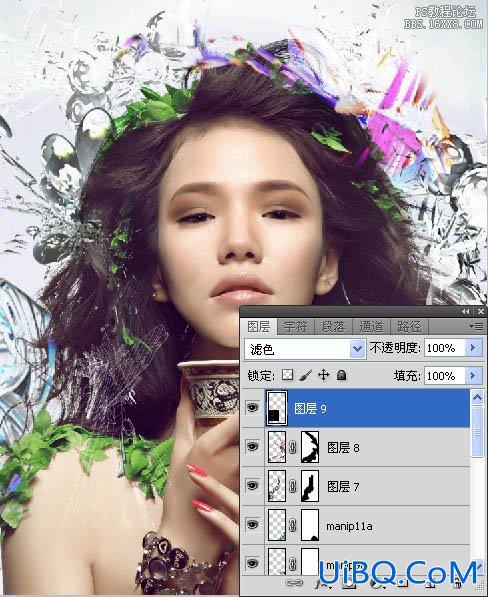Switch to the 路径 (Paths) tab
Viewport: 488px width, 597px height.
[409, 326]
